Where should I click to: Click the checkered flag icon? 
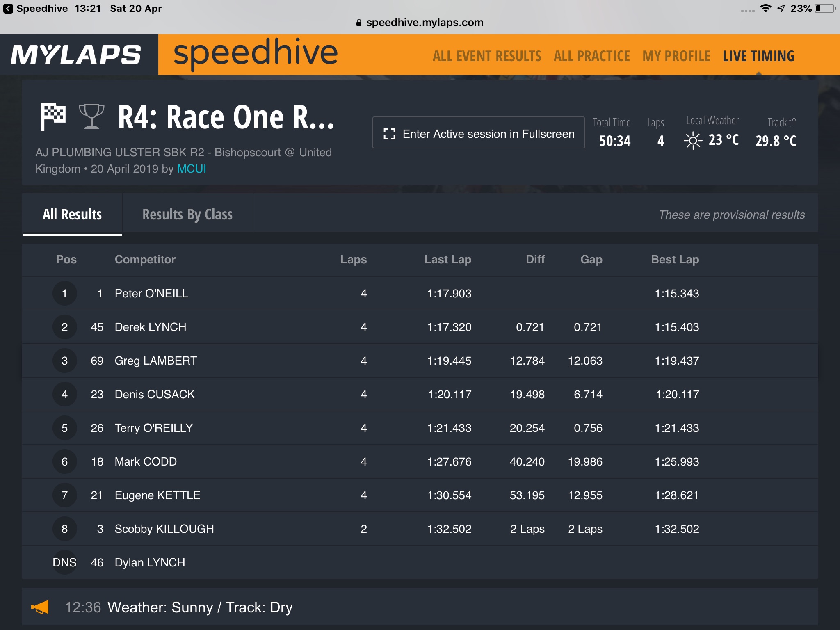(53, 117)
